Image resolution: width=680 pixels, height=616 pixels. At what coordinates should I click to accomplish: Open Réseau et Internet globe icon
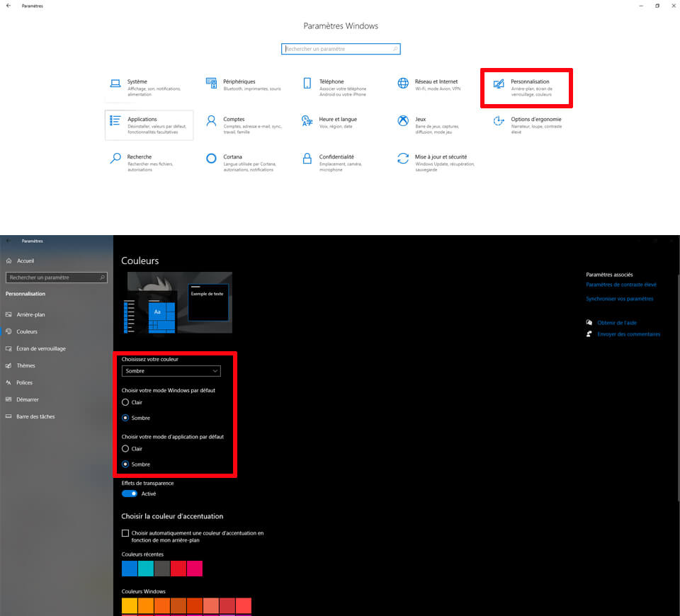click(403, 83)
